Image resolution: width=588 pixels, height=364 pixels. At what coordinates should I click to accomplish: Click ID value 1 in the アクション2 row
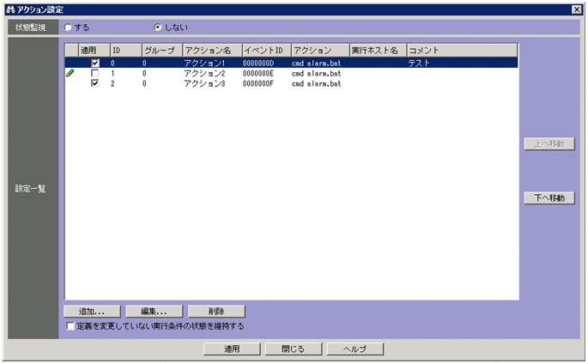click(x=112, y=73)
